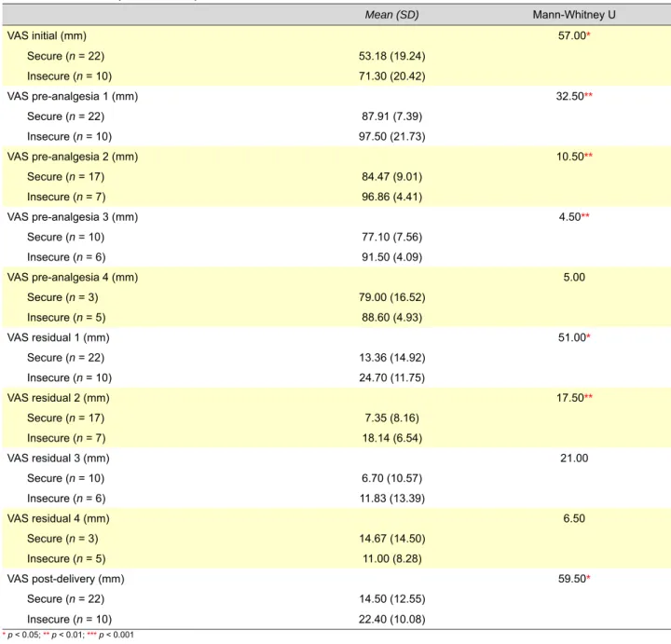671x644 pixels.
Task: Click the VAS residual 2 (mm) label
Action: 58,398
